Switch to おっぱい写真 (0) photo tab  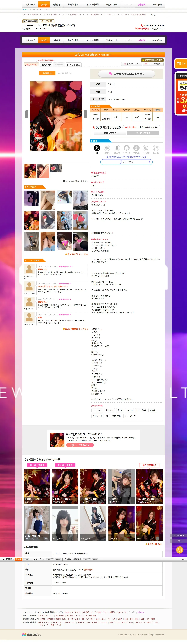(x=65, y=73)
